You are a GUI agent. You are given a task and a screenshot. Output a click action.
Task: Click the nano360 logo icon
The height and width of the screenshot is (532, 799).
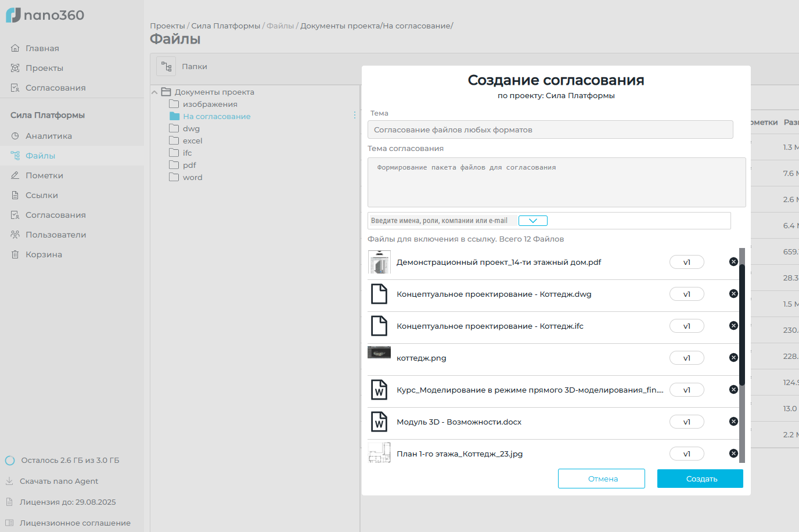[x=13, y=15]
